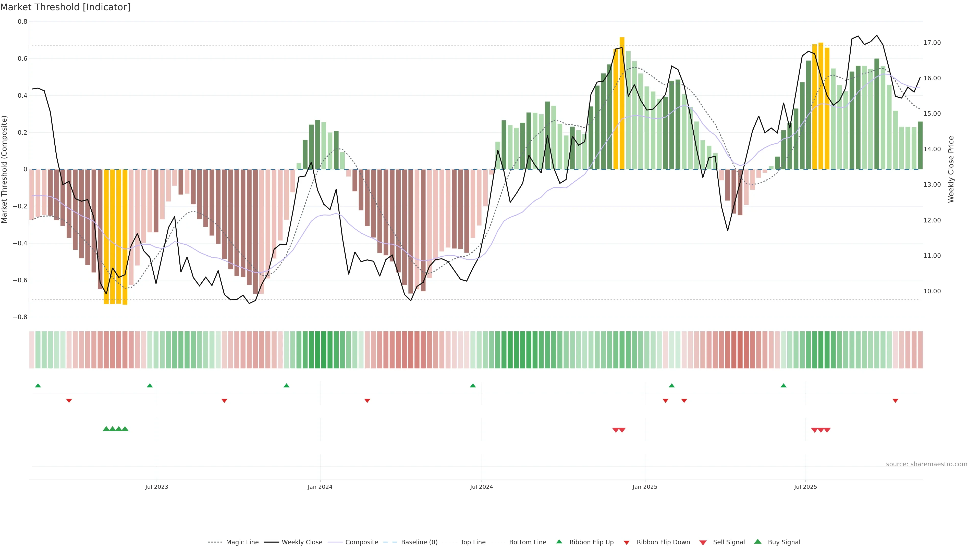The height and width of the screenshot is (551, 980).
Task: Click the Sell Signal legend triangle
Action: pyautogui.click(x=703, y=543)
